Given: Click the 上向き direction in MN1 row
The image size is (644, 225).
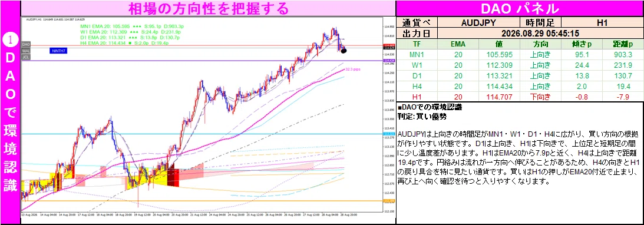Looking at the screenshot, I should tap(540, 54).
